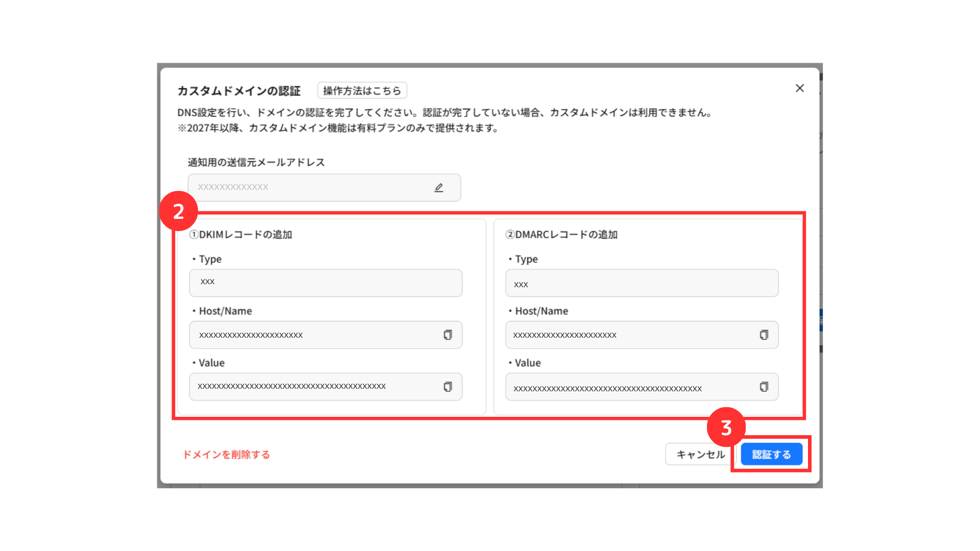This screenshot has width=980, height=551.
Task: Click the red ドメインを削除する link
Action: tap(226, 454)
